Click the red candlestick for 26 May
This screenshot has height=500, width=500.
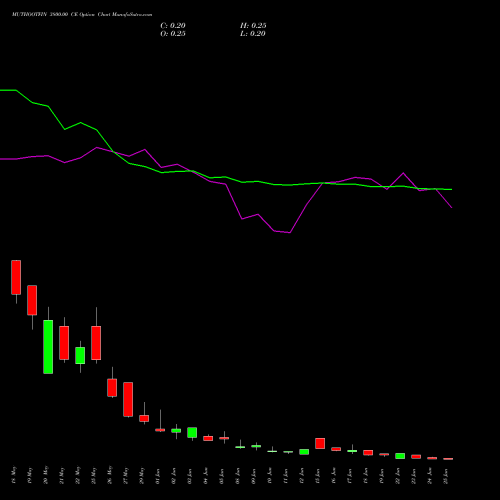[112, 388]
